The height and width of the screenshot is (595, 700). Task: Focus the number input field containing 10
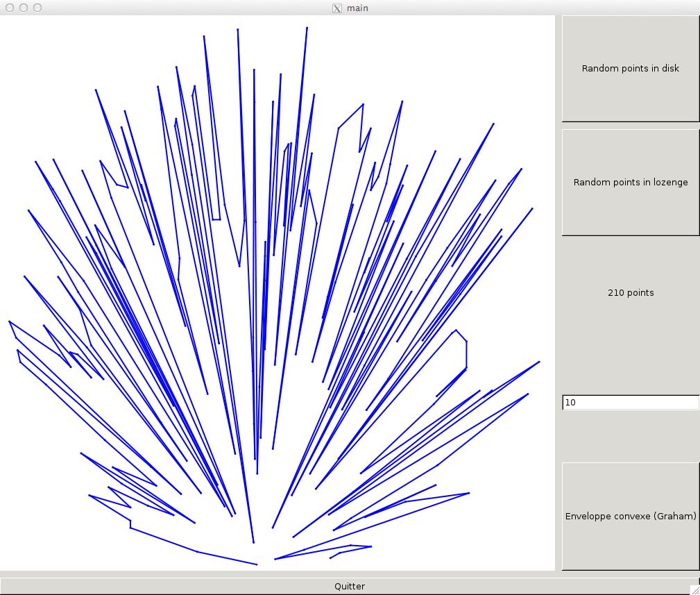point(630,403)
